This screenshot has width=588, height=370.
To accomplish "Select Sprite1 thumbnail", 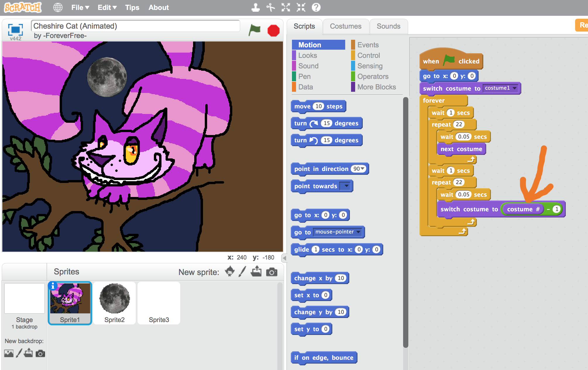I will click(x=70, y=303).
